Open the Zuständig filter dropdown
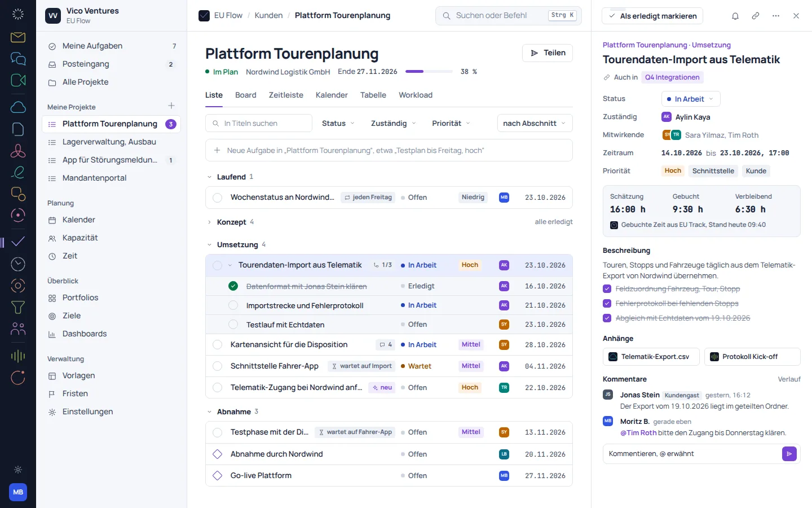This screenshot has height=508, width=812. tap(394, 123)
